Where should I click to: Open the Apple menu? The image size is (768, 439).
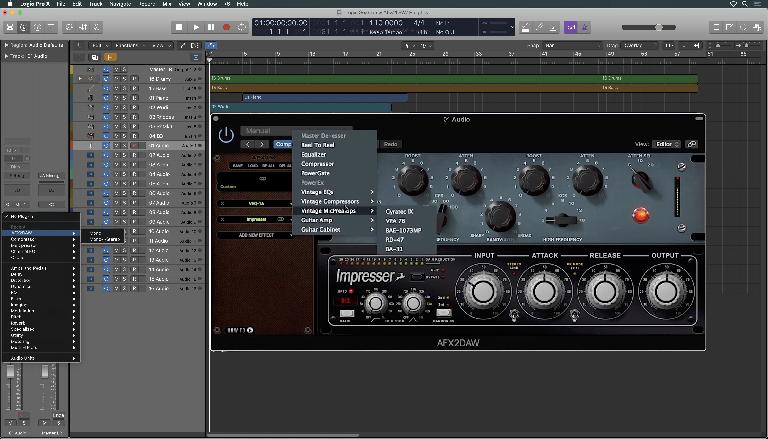(x=9, y=3)
